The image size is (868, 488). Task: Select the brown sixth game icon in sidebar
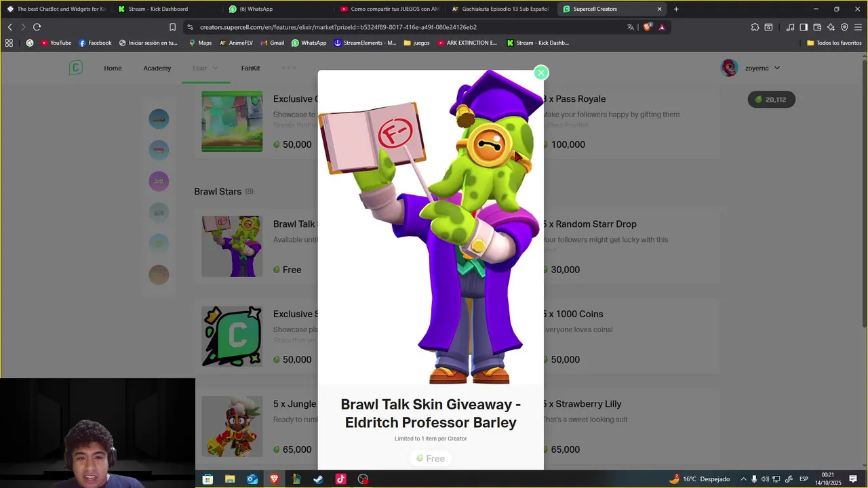point(159,274)
